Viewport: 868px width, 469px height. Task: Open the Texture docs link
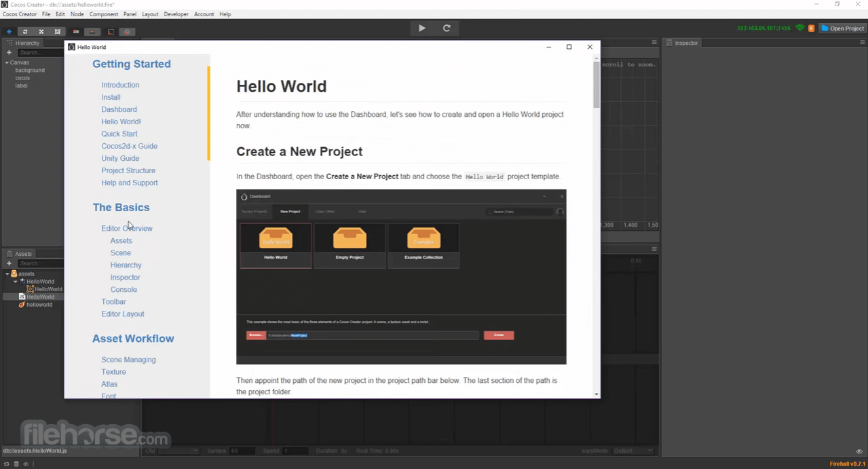coord(113,372)
